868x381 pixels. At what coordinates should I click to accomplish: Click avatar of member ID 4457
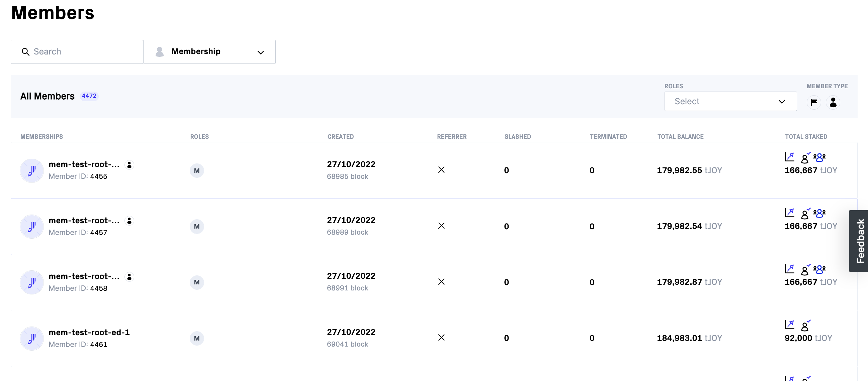click(32, 226)
